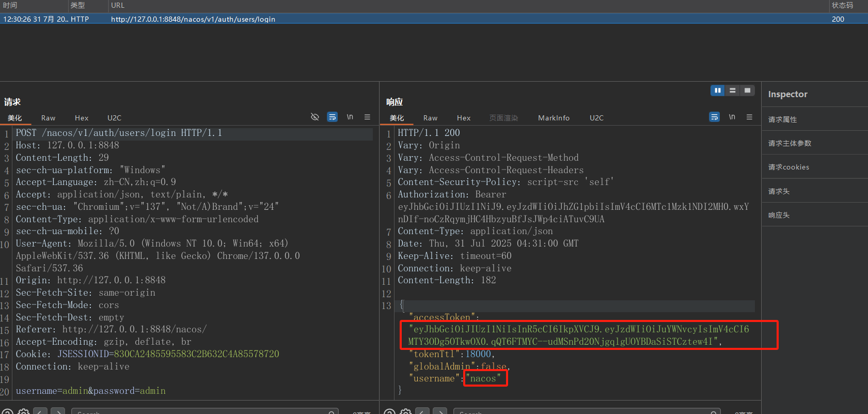Click HTTP/1.1 200 response status line
Screen dimensions: 868x414
click(x=429, y=133)
